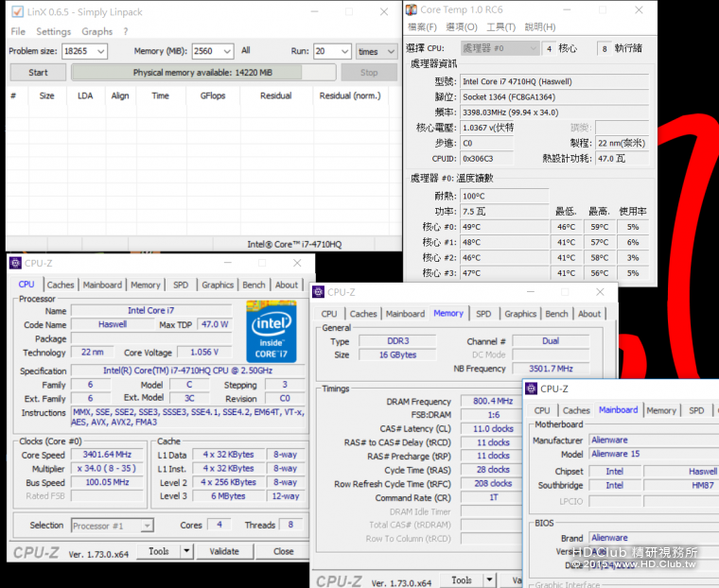
Task: Select the SPD tab in the CPU-Z Memory window
Action: tap(483, 314)
